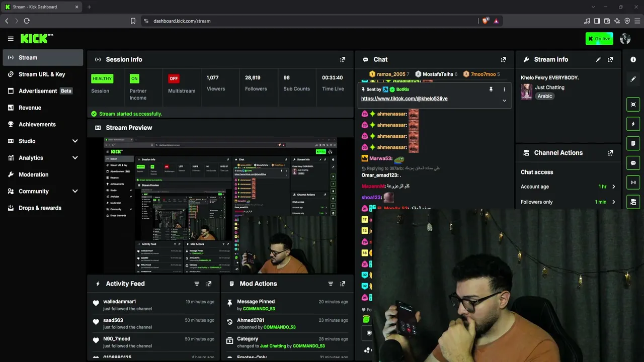Open the browser tab search dropdown
The image size is (644, 362).
[593, 7]
